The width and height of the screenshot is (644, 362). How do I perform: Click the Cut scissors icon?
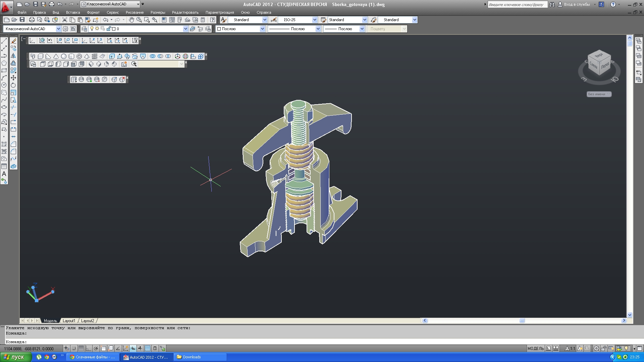(65, 20)
